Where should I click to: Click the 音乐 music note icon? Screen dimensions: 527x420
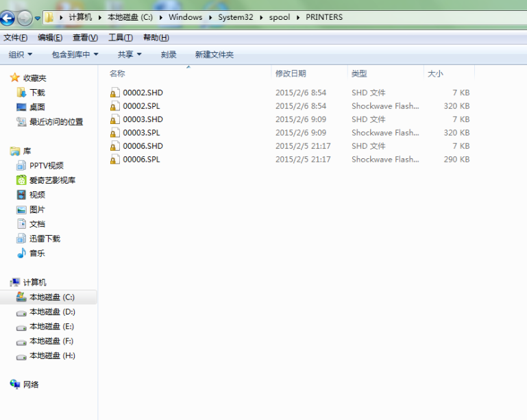(21, 253)
